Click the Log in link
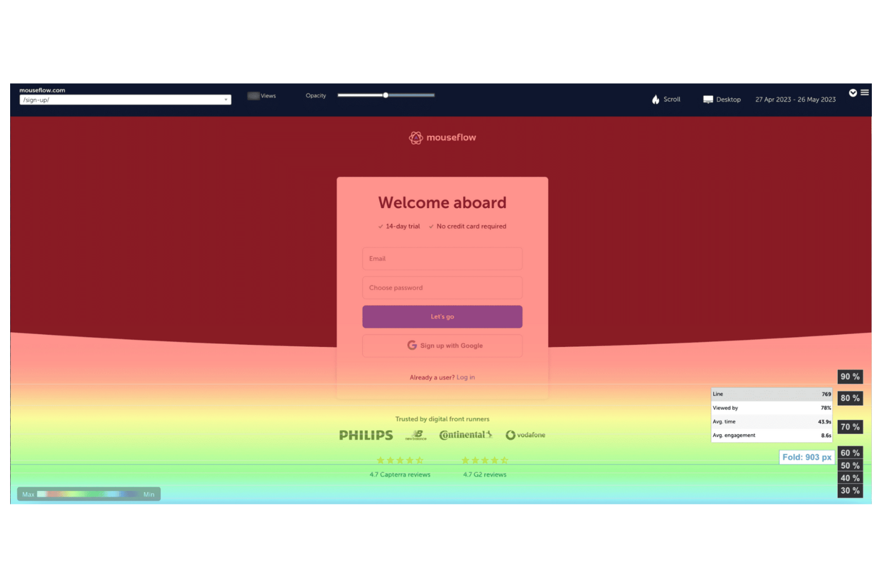882x588 pixels. [465, 377]
